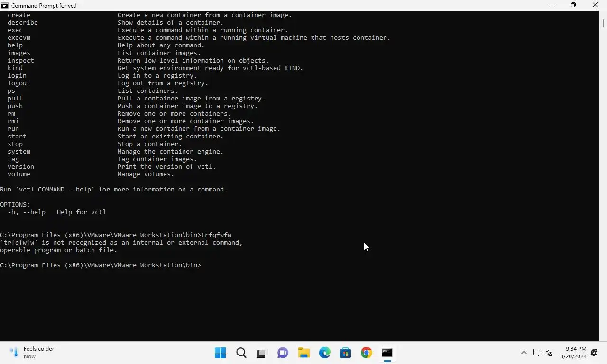Screen dimensions: 607x364
Task: Click 'Print the version of vctl.' description
Action: 167,166
